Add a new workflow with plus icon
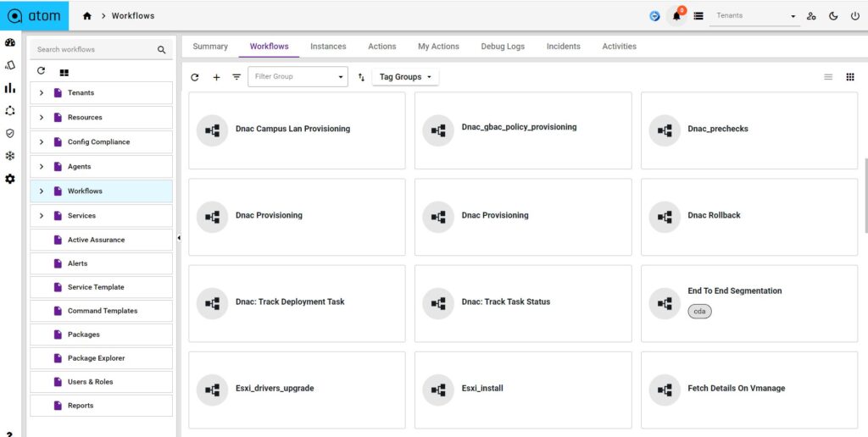 point(216,77)
